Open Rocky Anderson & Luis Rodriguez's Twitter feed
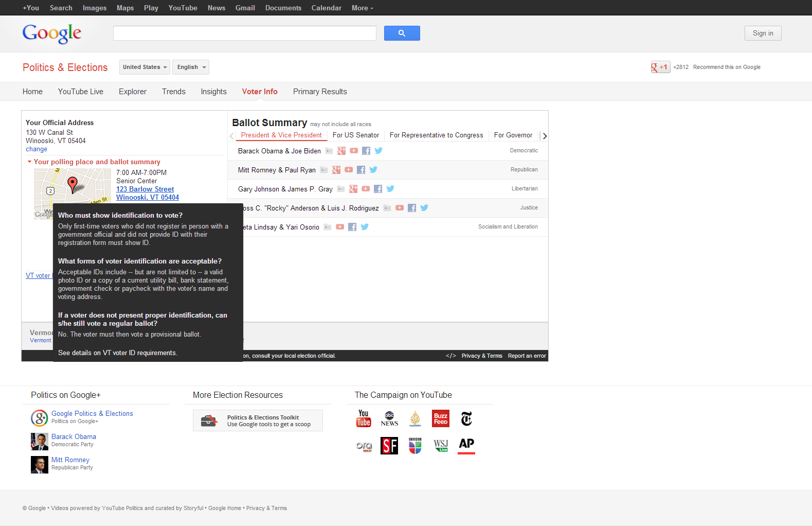This screenshot has width=812, height=526. coord(424,208)
